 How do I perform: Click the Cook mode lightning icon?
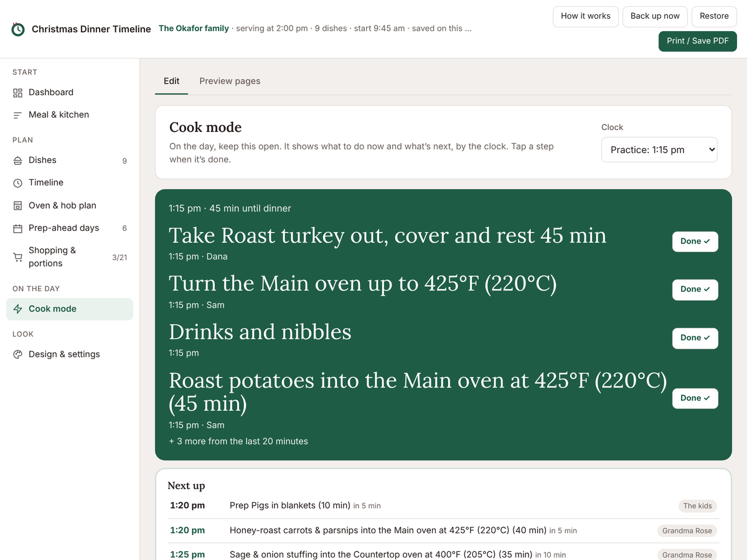(17, 309)
